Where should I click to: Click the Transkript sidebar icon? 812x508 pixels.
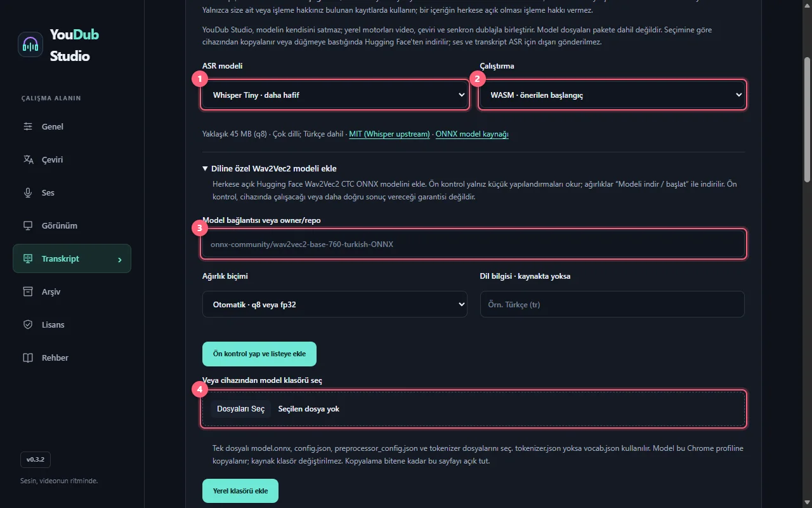click(x=28, y=258)
